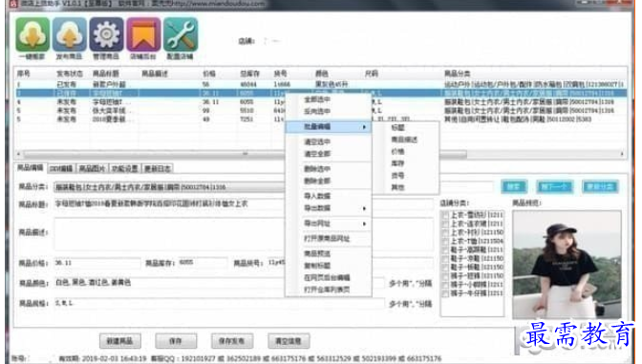The height and width of the screenshot is (364, 642).
Task: Choose 在网页后台编辑 in the context menu
Action: pos(329,278)
